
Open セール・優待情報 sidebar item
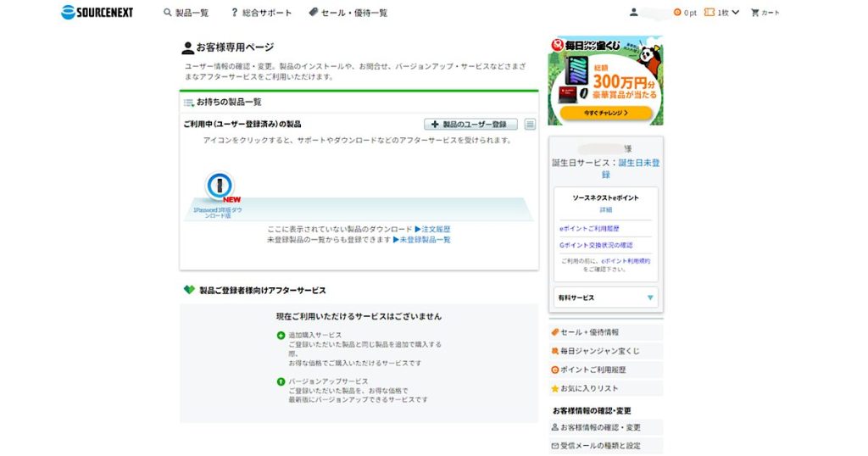[605, 332]
